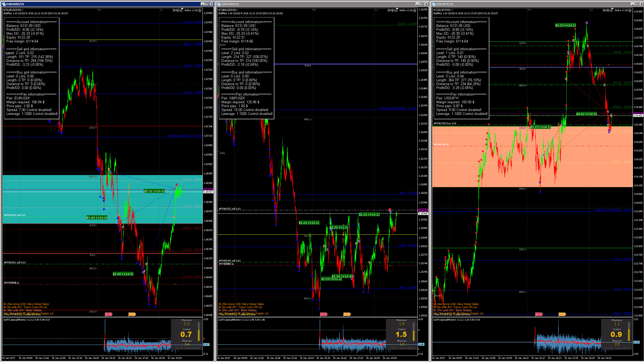Select order #70960252 sell 0.01 label
Image resolution: width=644 pixels, height=362 pixels.
[230, 209]
